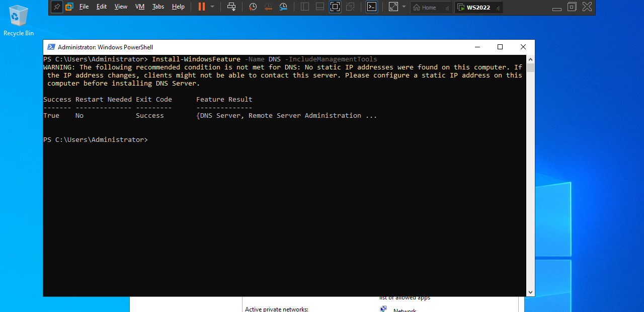
Task: Click the PowerShell vertical scrollbar thumb
Action: click(531, 68)
